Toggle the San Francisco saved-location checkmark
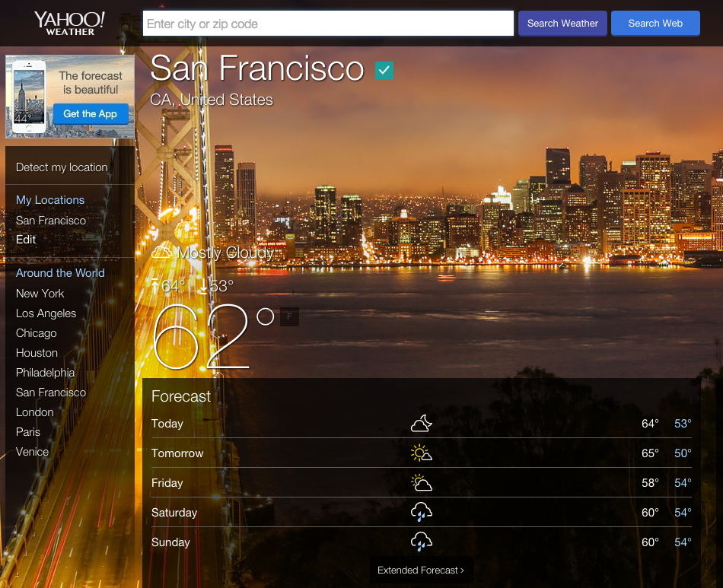 point(384,71)
